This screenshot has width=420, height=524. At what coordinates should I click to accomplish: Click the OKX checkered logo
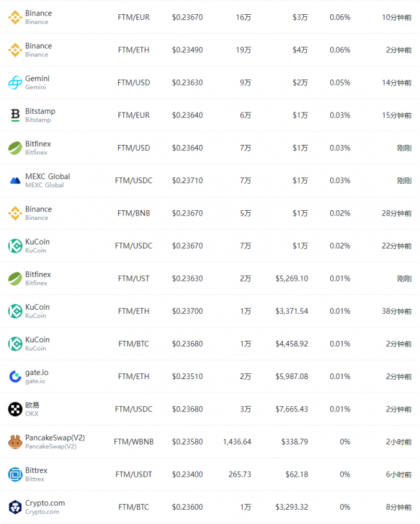pyautogui.click(x=15, y=409)
